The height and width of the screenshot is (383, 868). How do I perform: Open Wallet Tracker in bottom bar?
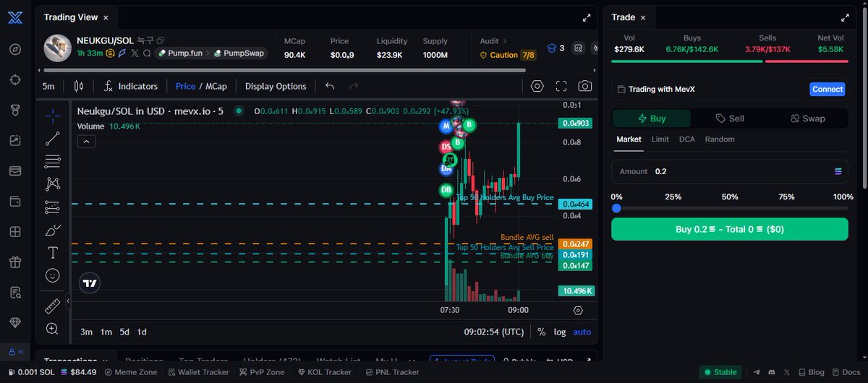point(198,372)
